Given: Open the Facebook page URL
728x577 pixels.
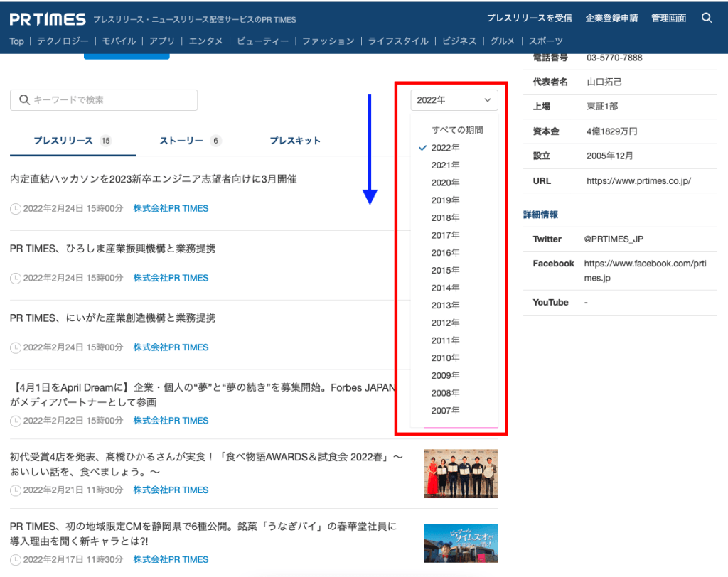Looking at the screenshot, I should (x=646, y=271).
